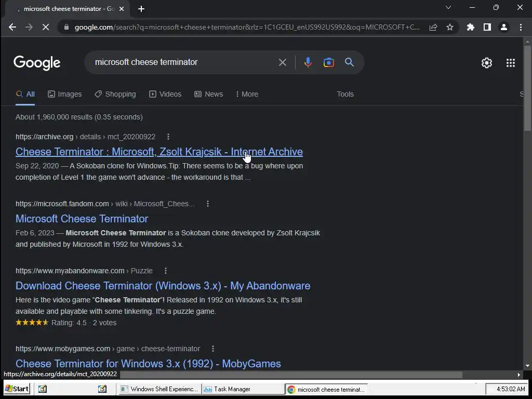Switch to Shopping results

[x=115, y=95]
